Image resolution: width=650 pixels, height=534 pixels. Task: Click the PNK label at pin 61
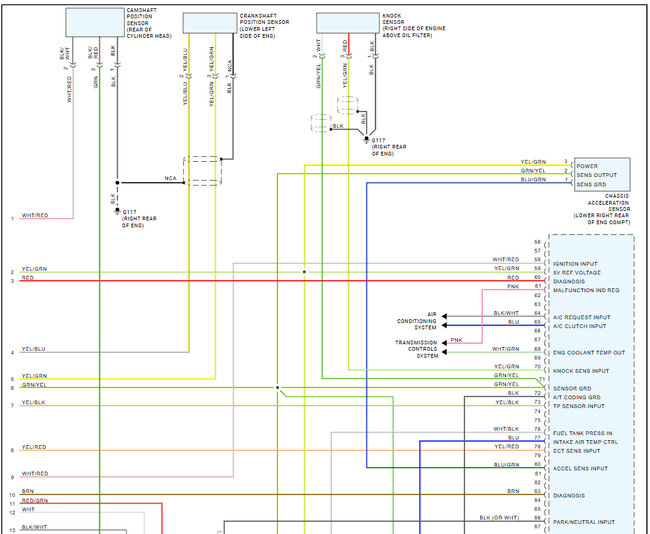tap(513, 286)
